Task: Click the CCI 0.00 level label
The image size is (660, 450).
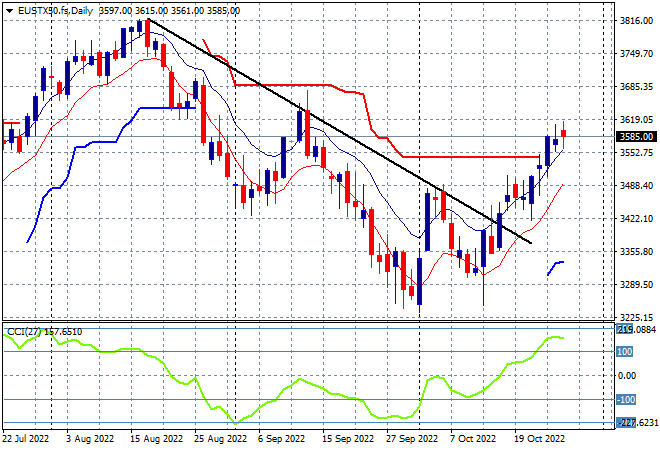Action: pos(627,375)
